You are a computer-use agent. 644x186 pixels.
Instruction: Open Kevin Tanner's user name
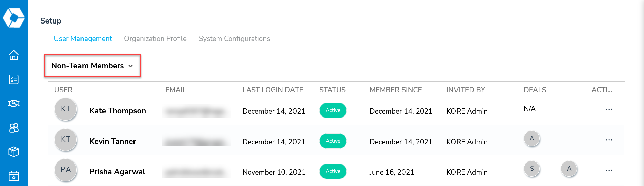[113, 141]
